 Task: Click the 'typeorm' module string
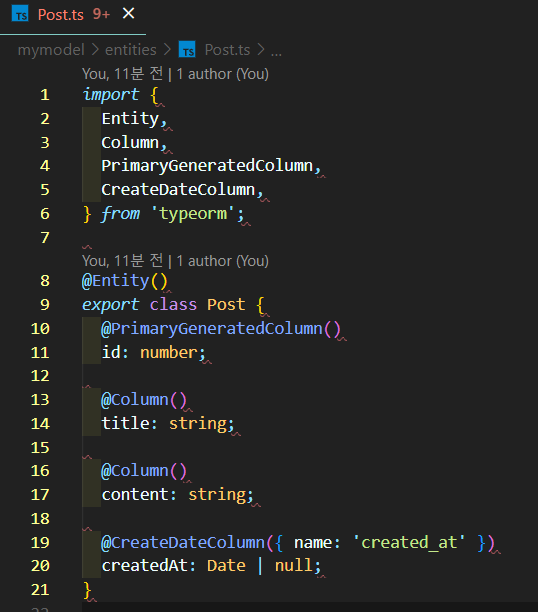[194, 213]
